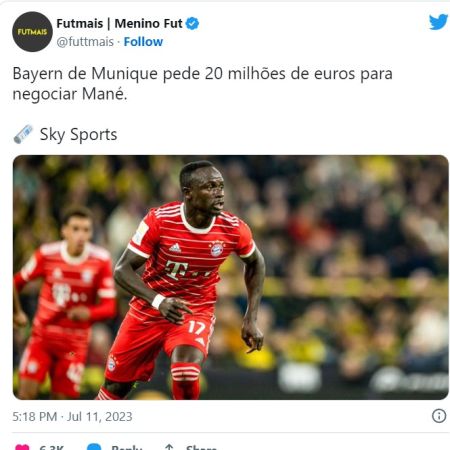Open the 5:18 PM Jul 11, 2023 timestamp
Image resolution: width=450 pixels, height=450 pixels.
tap(72, 417)
